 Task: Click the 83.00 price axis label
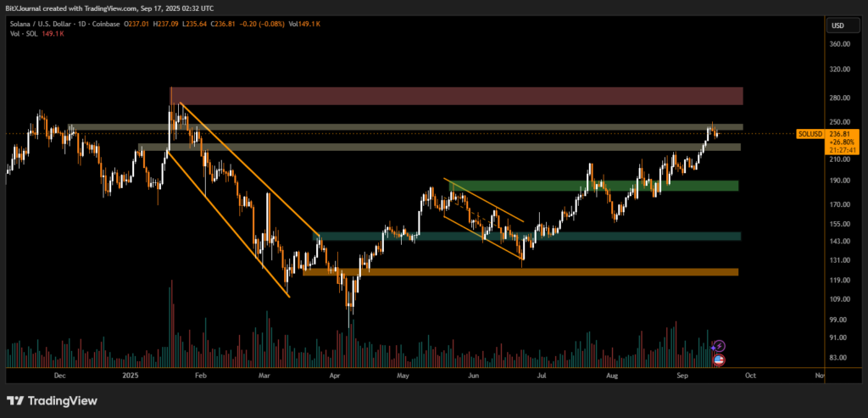[x=839, y=358]
